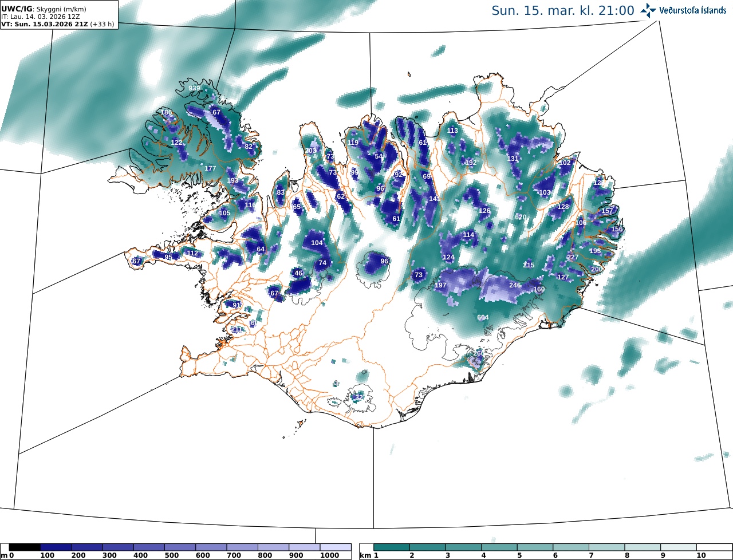The height and width of the screenshot is (560, 733).
Task: Click the visibility value 160 on the map
Action: point(539,289)
